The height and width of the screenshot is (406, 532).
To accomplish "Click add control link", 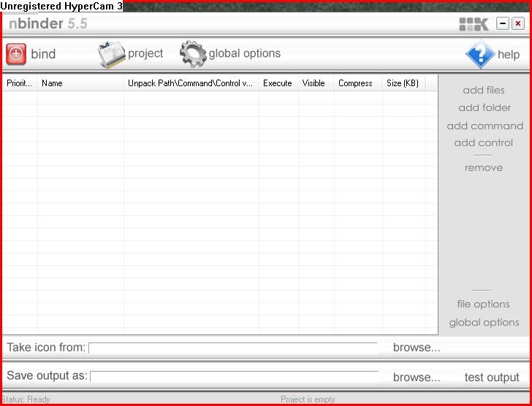I will 484,142.
